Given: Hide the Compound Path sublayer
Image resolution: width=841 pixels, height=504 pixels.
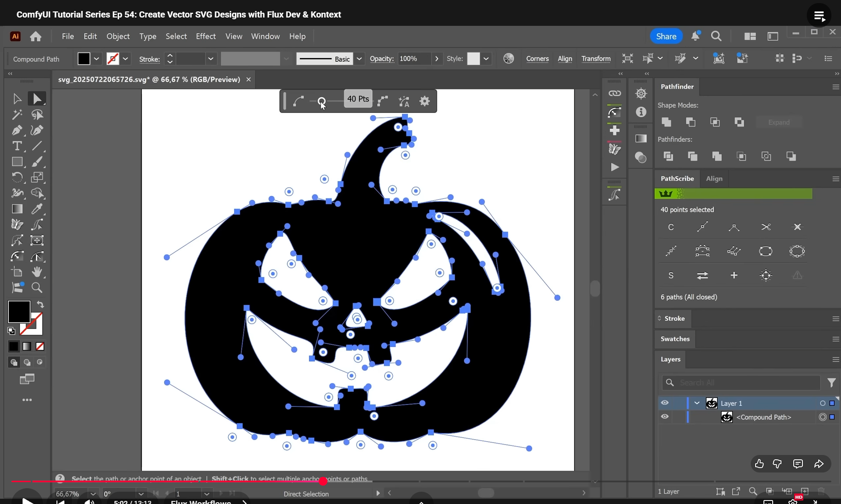Looking at the screenshot, I should pyautogui.click(x=664, y=417).
